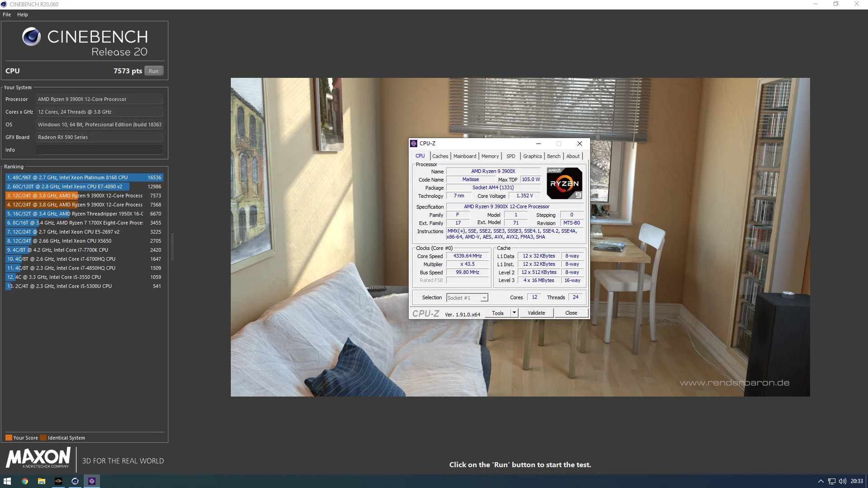Click the Tools button in CPU-Z

[x=498, y=313]
